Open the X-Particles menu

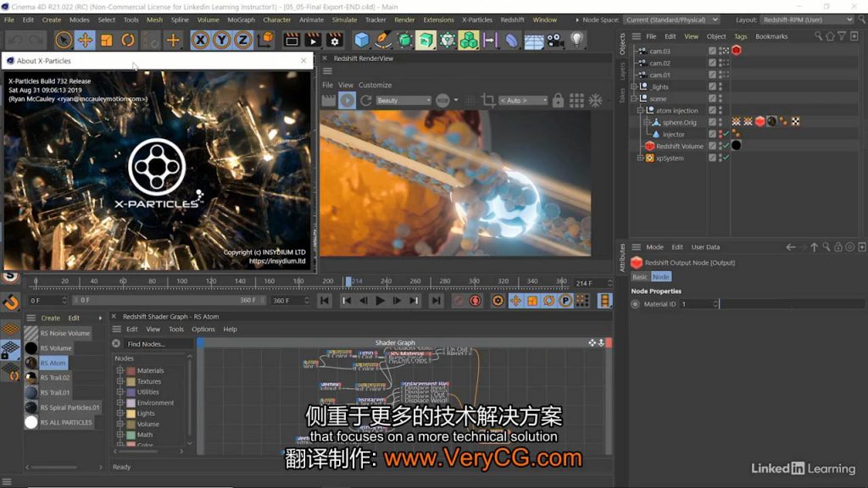coord(476,19)
